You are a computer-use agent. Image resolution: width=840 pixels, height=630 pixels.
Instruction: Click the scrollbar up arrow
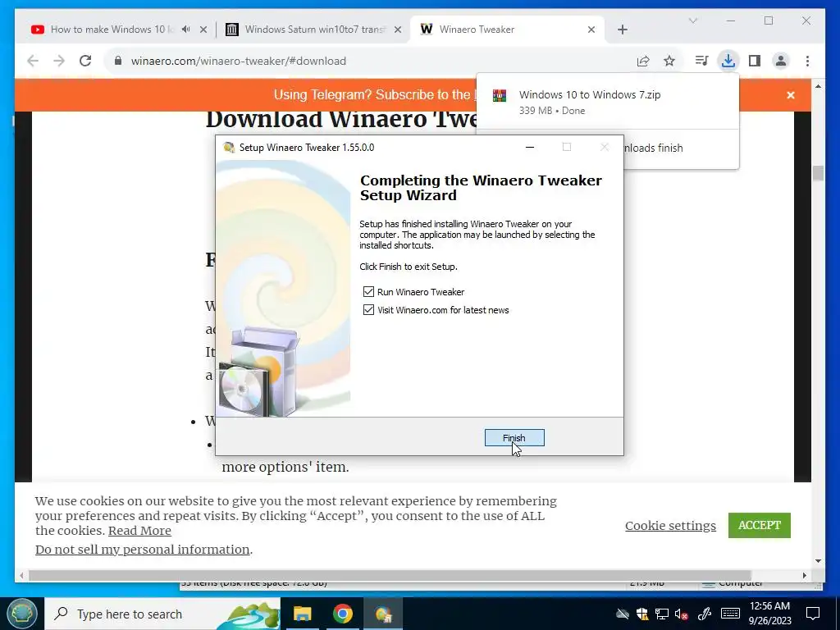[x=818, y=85]
